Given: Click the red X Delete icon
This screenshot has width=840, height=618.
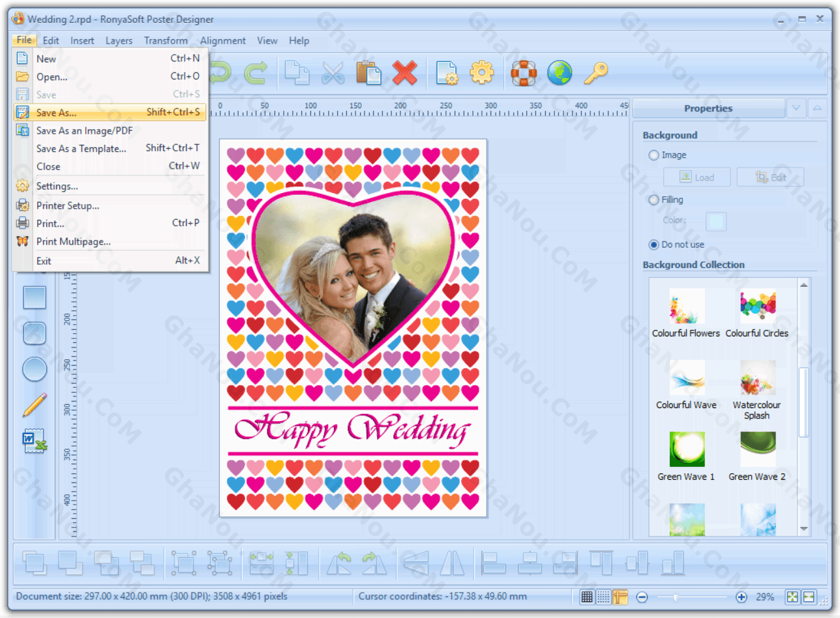Looking at the screenshot, I should point(404,72).
